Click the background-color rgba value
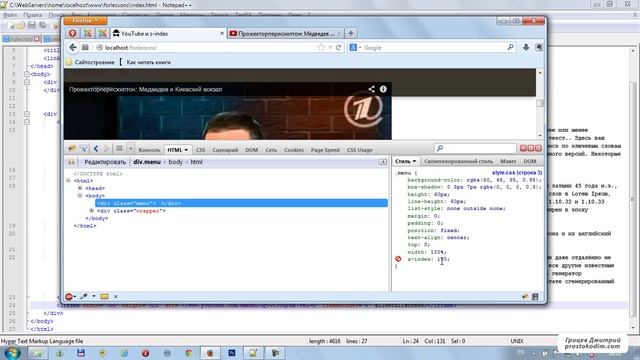640x360 pixels. [x=504, y=180]
